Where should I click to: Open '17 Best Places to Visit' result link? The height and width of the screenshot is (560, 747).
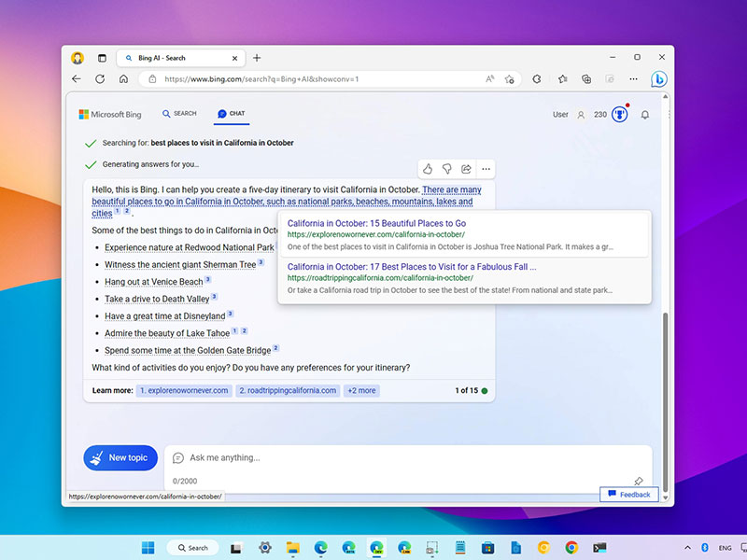(x=412, y=267)
